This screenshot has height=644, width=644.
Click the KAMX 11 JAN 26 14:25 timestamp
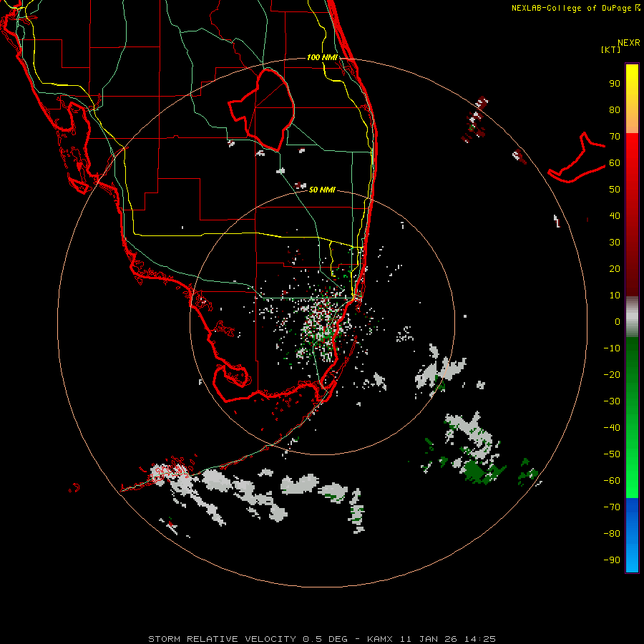coord(431,639)
